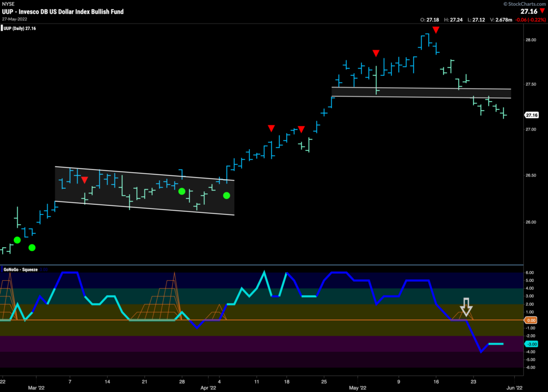Click the '11' date label in April

pyautogui.click(x=256, y=381)
